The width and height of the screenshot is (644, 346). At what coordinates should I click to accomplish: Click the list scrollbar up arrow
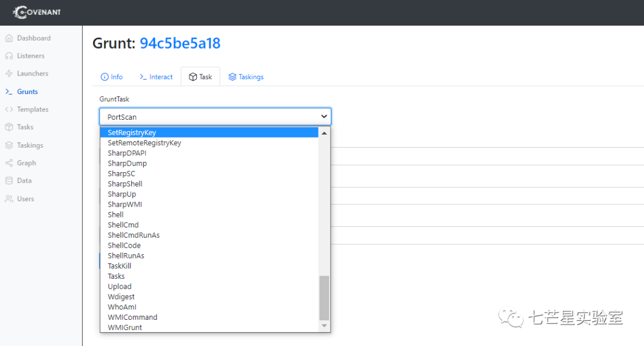324,133
